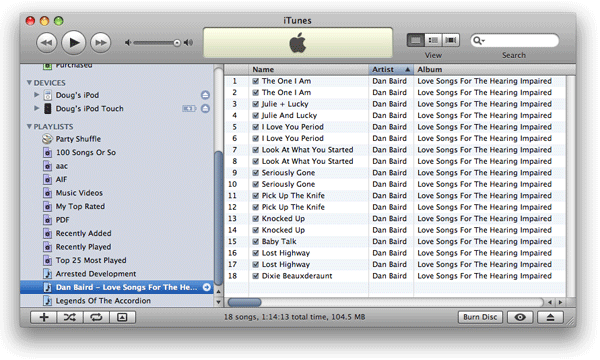Uncheck song 1 The One I Am

pos(256,81)
